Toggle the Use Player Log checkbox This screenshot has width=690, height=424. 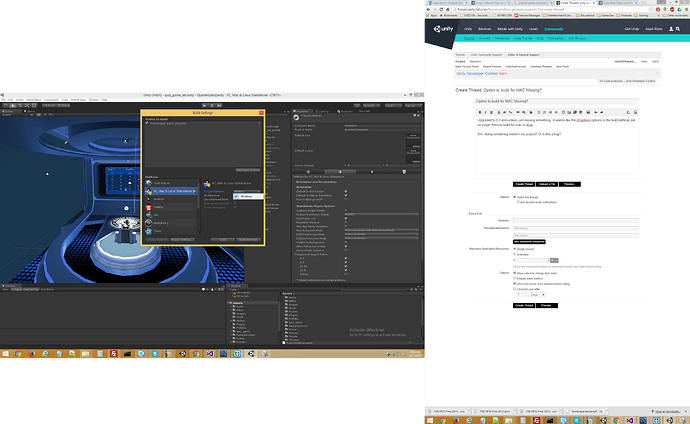point(346,218)
